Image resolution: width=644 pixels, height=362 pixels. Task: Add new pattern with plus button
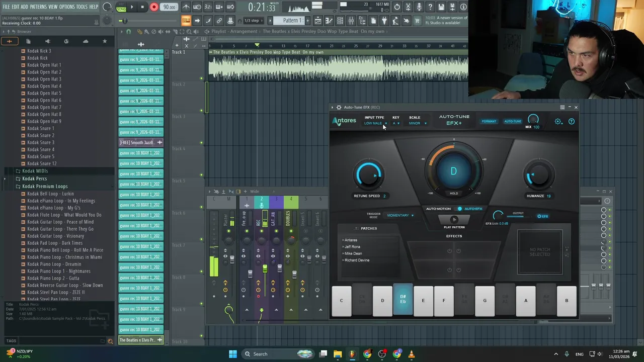[307, 21]
